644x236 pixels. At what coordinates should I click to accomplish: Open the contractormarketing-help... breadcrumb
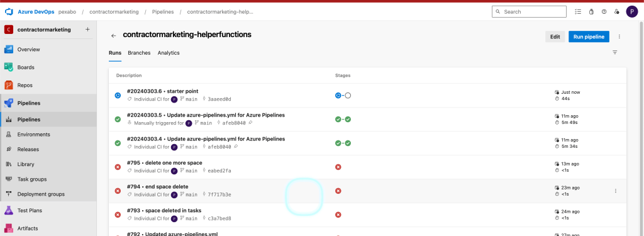(x=220, y=12)
